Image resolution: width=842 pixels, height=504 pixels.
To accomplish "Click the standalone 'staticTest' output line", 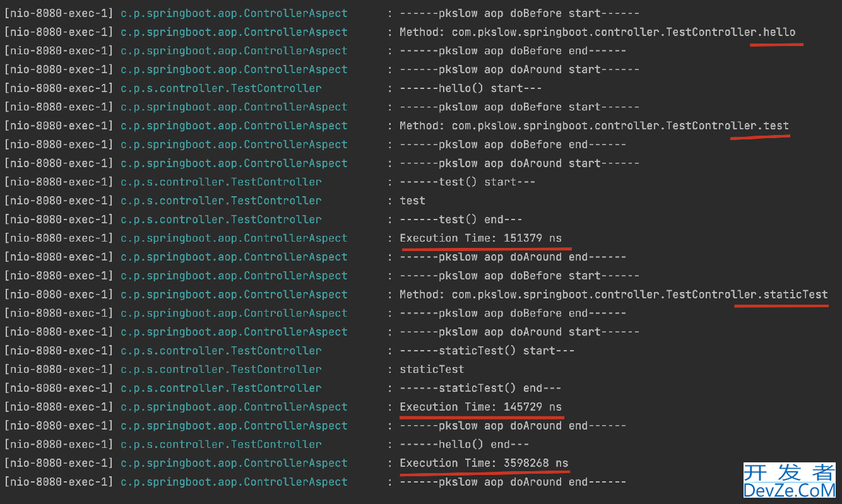I will click(432, 370).
